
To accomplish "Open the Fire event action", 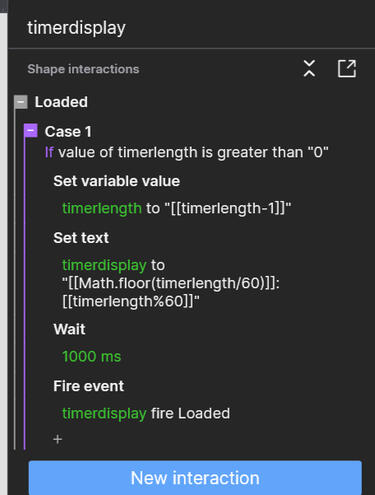I will [89, 386].
